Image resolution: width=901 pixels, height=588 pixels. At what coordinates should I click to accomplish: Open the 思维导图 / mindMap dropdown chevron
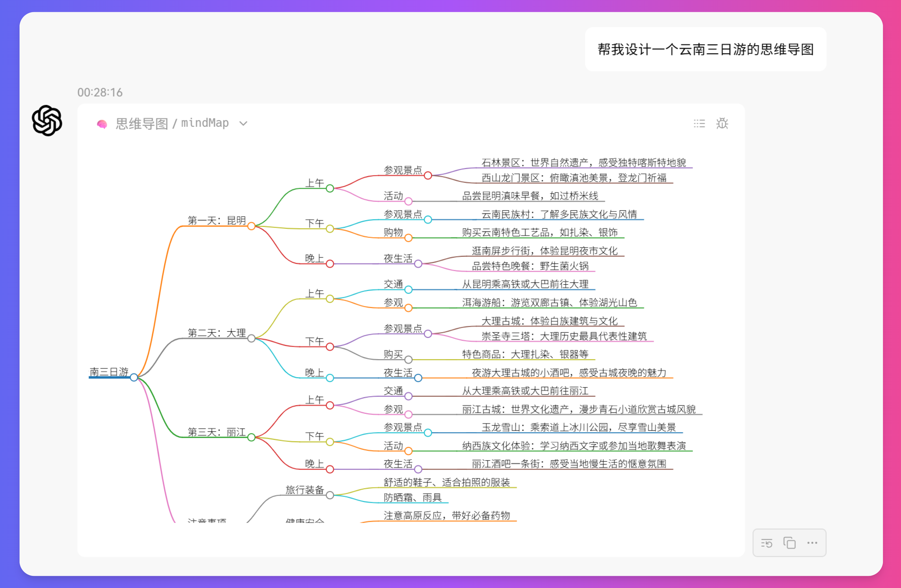(x=243, y=123)
